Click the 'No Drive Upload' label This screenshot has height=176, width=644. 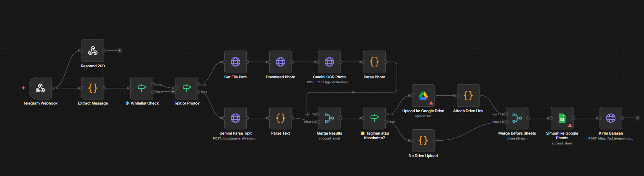[x=423, y=156]
